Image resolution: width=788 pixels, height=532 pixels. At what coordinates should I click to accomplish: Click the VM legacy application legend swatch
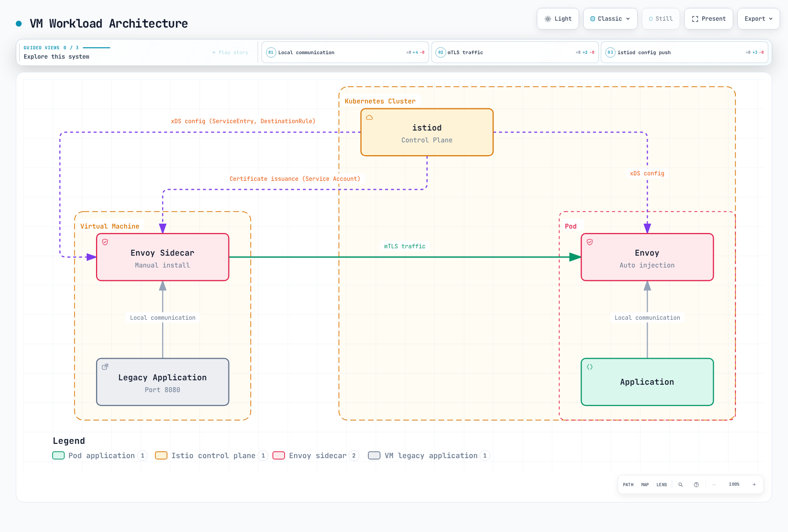click(x=374, y=456)
